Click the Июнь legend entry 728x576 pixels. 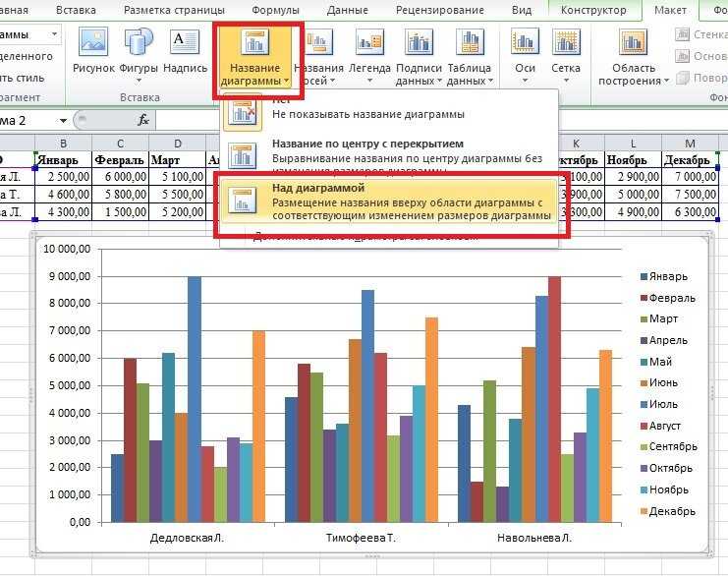tap(659, 382)
